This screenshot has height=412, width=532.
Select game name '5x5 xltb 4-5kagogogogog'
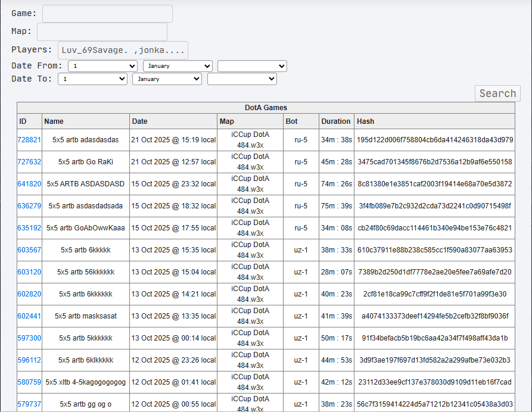click(x=86, y=382)
